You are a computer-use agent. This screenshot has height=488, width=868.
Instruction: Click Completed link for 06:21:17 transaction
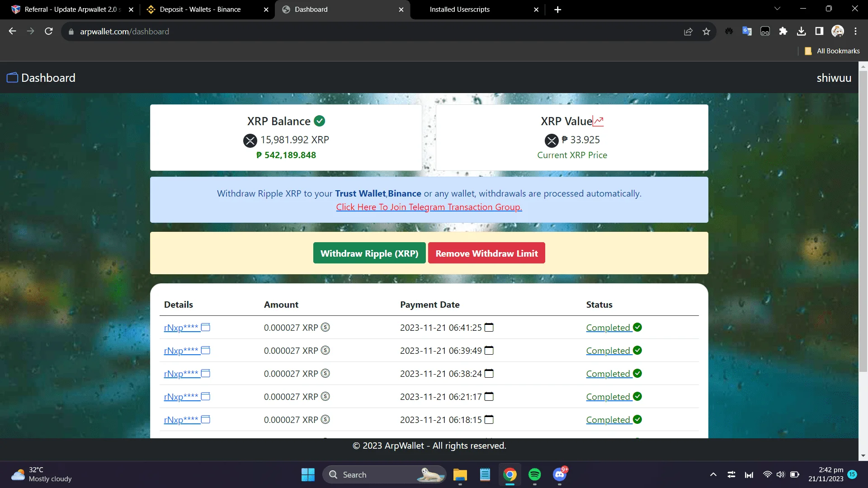pyautogui.click(x=608, y=397)
